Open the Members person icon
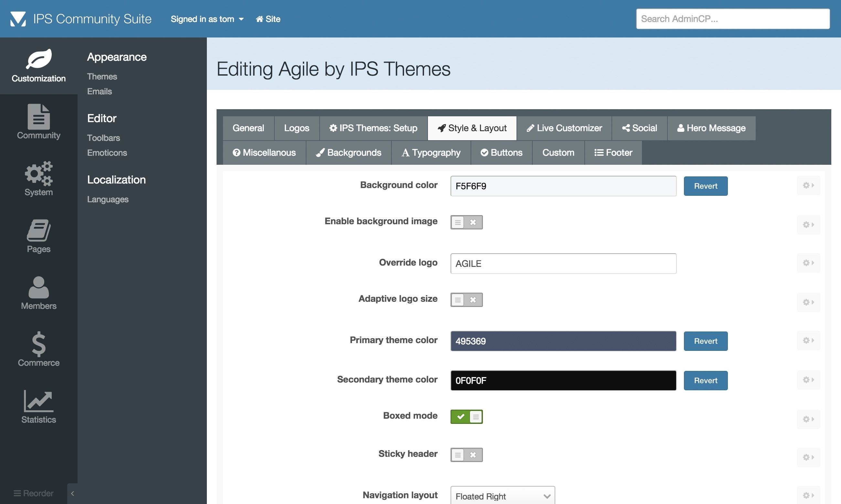 38,287
